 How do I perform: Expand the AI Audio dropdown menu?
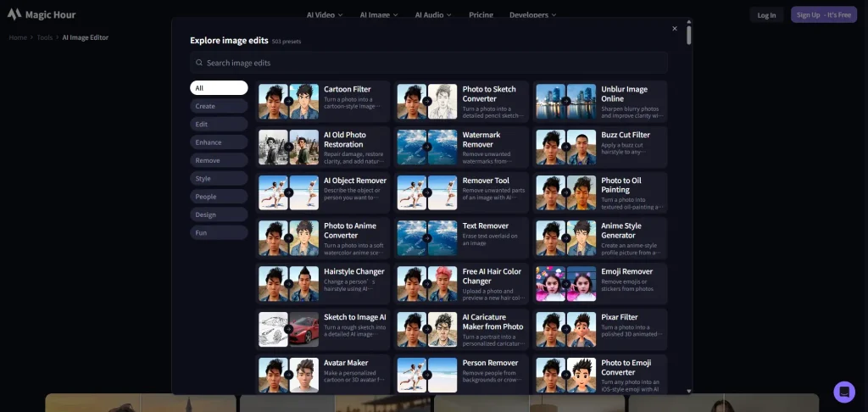tap(433, 15)
